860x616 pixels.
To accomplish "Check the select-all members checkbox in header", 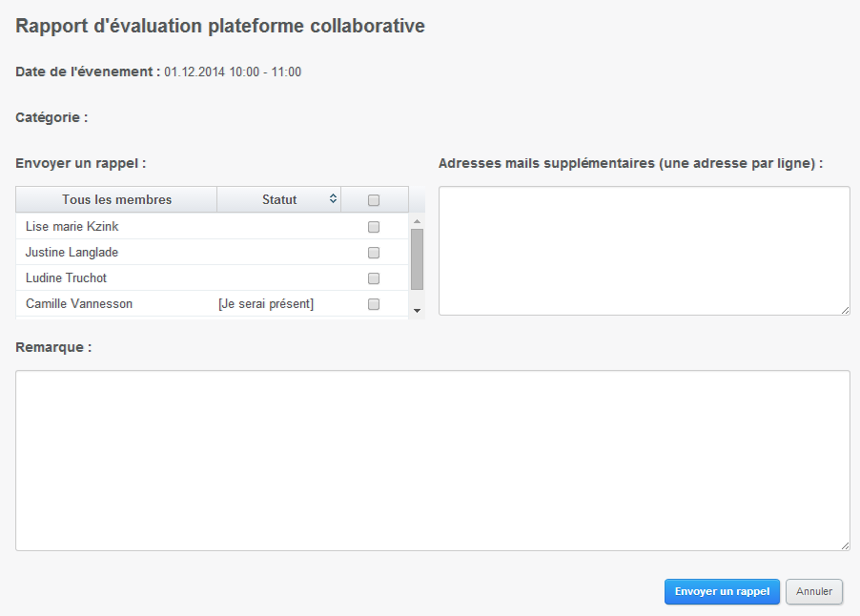I will [x=374, y=200].
